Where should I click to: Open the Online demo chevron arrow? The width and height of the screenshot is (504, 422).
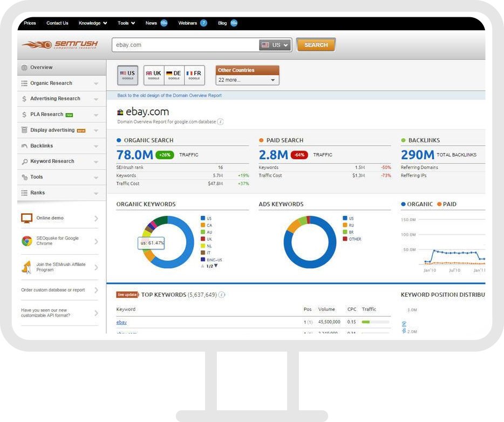click(x=96, y=219)
